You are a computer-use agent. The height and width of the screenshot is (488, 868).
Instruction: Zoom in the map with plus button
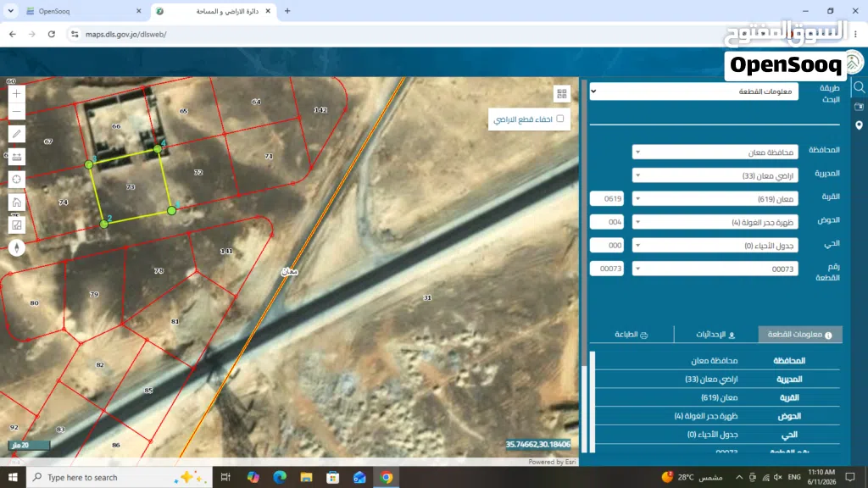pyautogui.click(x=17, y=93)
